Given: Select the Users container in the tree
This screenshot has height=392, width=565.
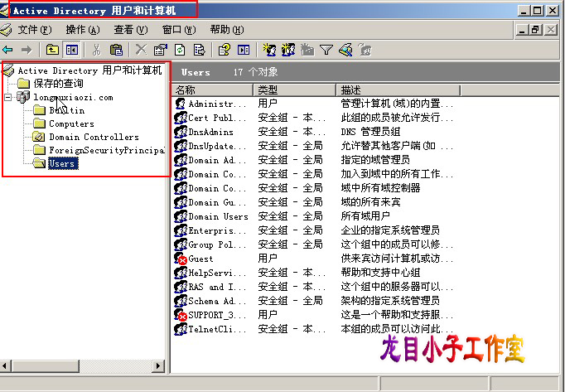Looking at the screenshot, I should pyautogui.click(x=63, y=163).
